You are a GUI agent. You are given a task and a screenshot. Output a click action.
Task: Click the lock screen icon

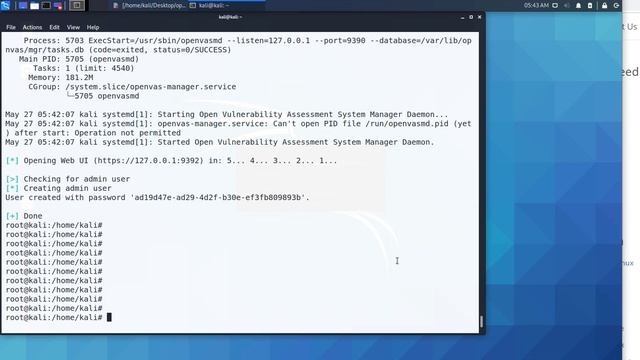pos(604,5)
